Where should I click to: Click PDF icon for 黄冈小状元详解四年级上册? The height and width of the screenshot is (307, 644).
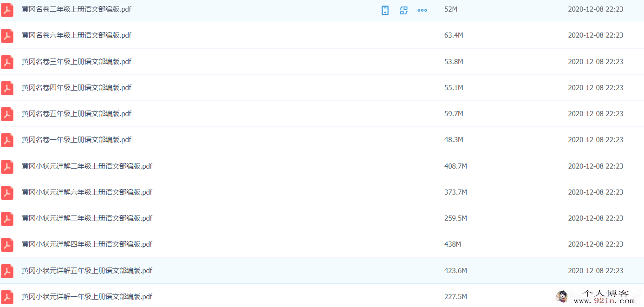coord(7,245)
